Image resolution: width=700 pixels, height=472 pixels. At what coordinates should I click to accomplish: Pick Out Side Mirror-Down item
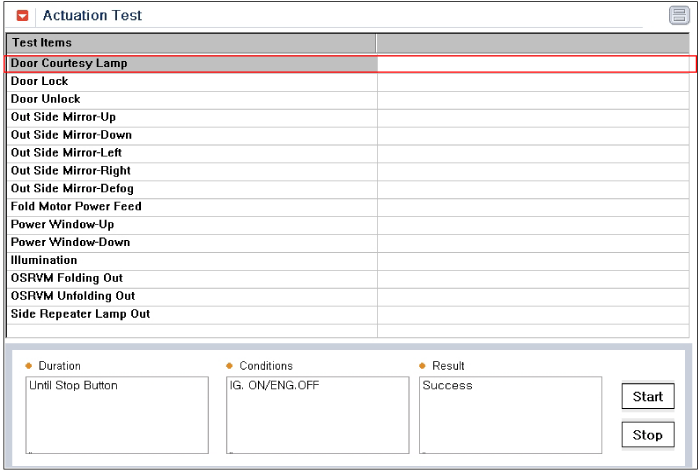pyautogui.click(x=348, y=136)
